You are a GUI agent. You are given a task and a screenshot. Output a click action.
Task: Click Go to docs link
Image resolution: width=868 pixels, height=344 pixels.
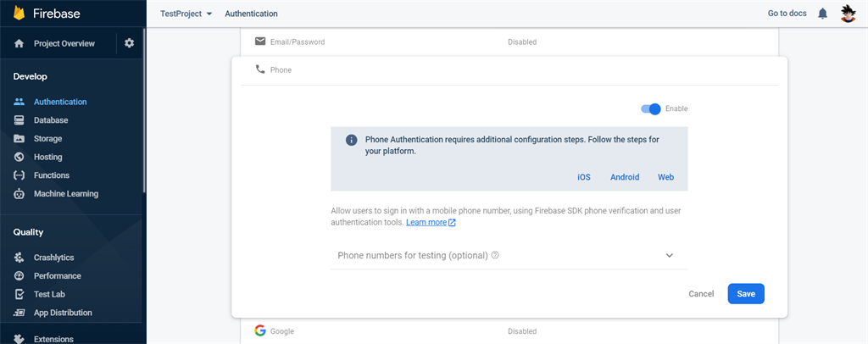click(787, 14)
